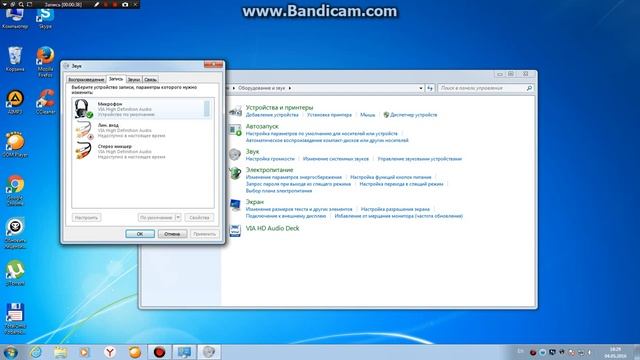Open the media player taskbar icon
Image resolution: width=640 pixels, height=360 pixels.
84,352
